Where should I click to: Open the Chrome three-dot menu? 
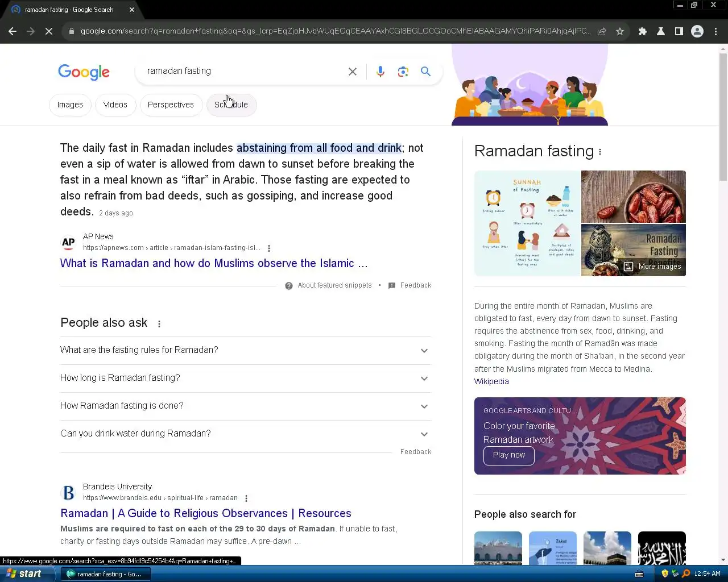tap(716, 31)
